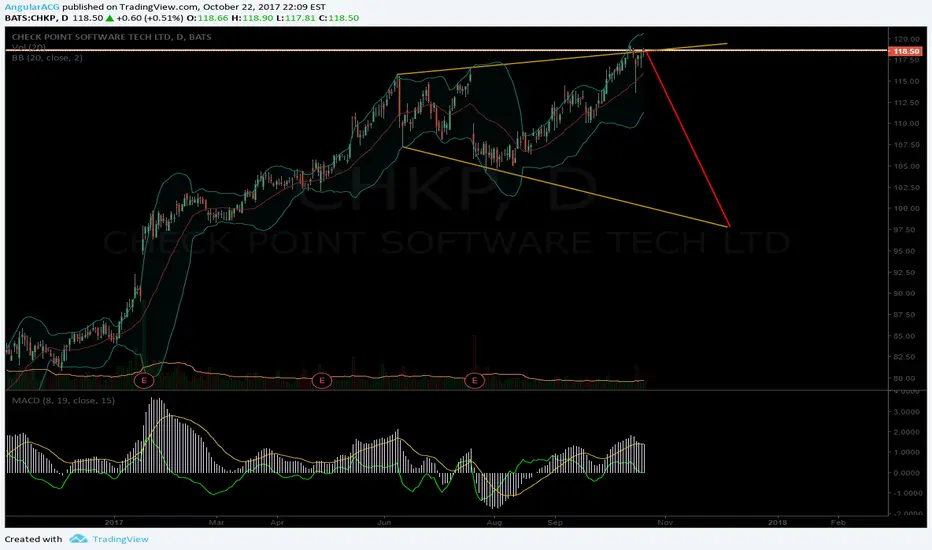Click the rightmost earnings E marker
This screenshot has width=932, height=550.
[474, 380]
